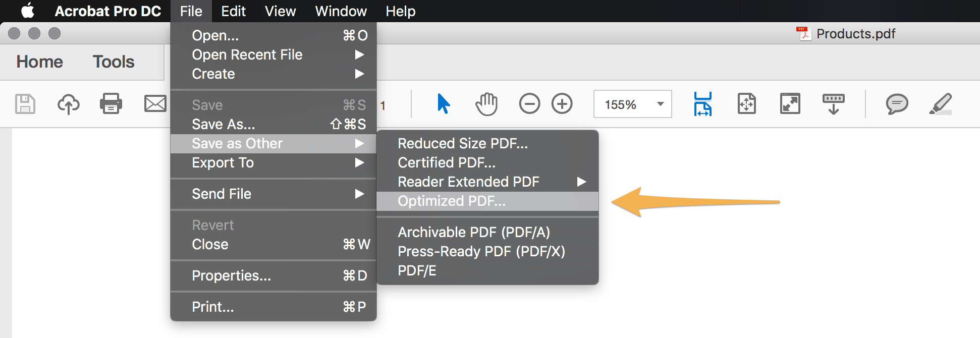Click the Products.pdf window title
Screen dimensions: 980x338
[x=856, y=33]
